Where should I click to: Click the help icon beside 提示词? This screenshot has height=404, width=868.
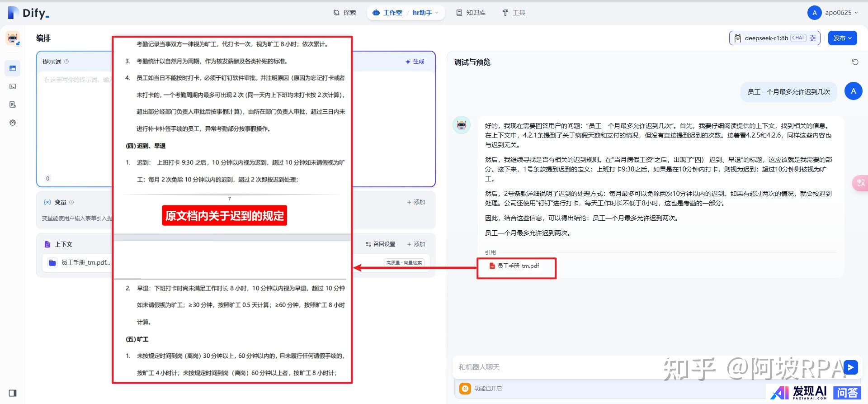coord(66,62)
